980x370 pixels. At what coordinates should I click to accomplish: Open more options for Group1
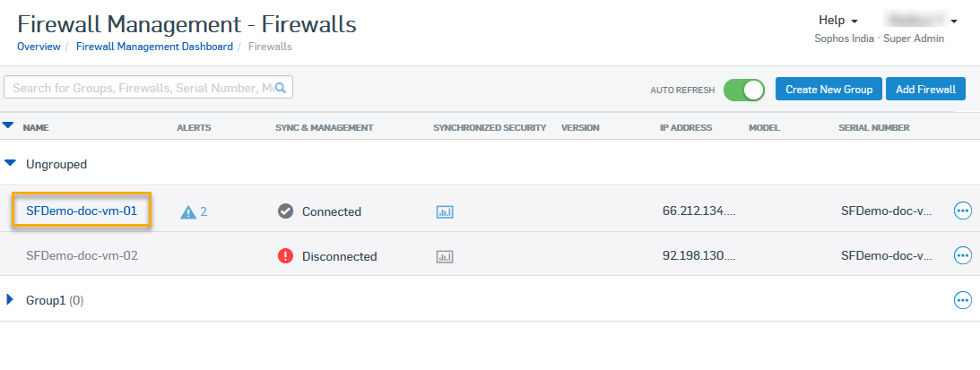pyautogui.click(x=963, y=300)
